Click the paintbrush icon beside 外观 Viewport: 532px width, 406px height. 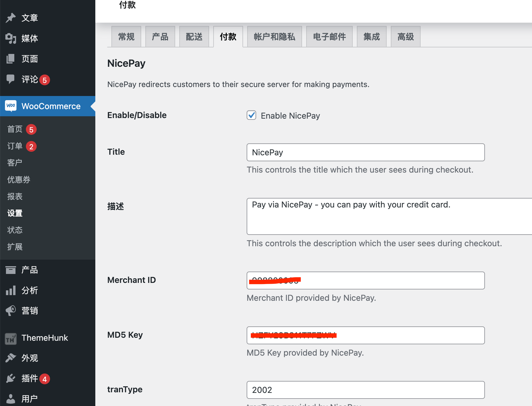tap(11, 358)
